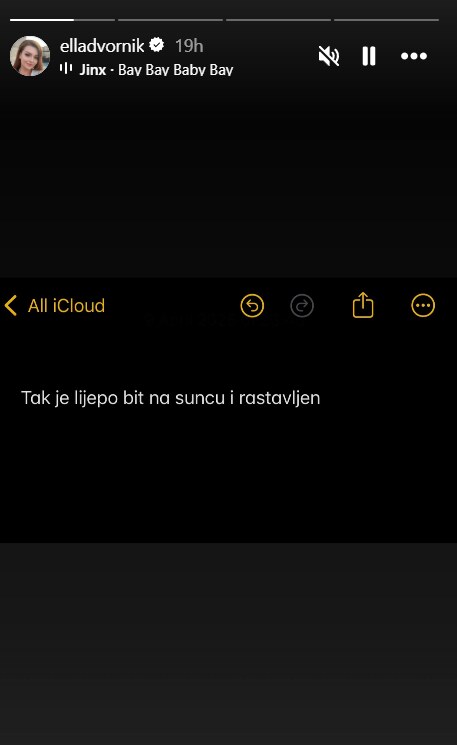
Task: Jump to the third story progress segment
Action: [278, 20]
